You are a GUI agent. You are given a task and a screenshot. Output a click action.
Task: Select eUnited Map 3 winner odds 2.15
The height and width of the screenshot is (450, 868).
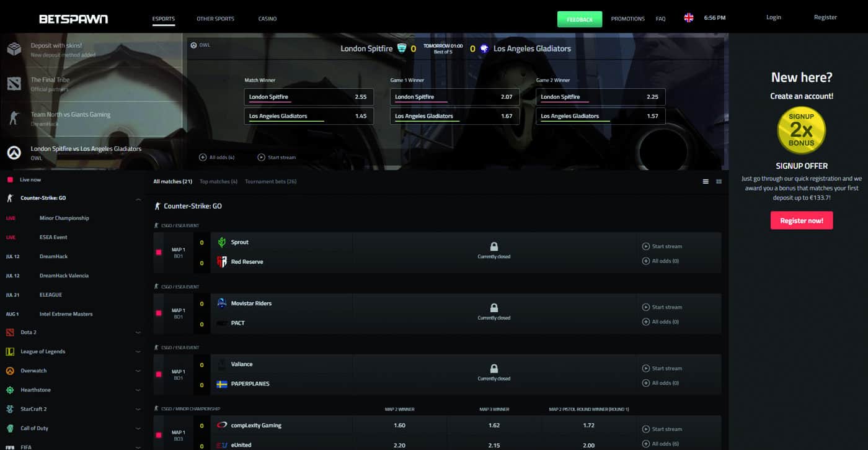click(494, 445)
